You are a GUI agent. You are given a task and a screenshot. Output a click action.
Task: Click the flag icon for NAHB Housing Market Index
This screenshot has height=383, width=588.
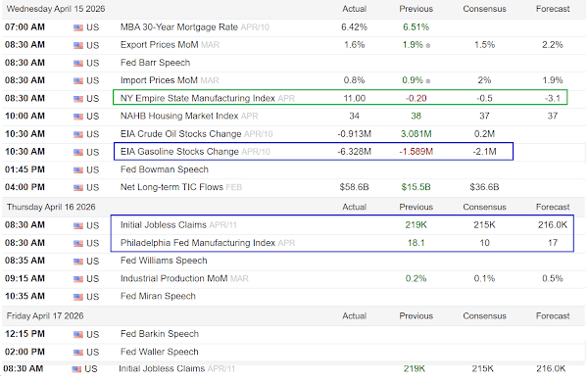[x=78, y=117]
